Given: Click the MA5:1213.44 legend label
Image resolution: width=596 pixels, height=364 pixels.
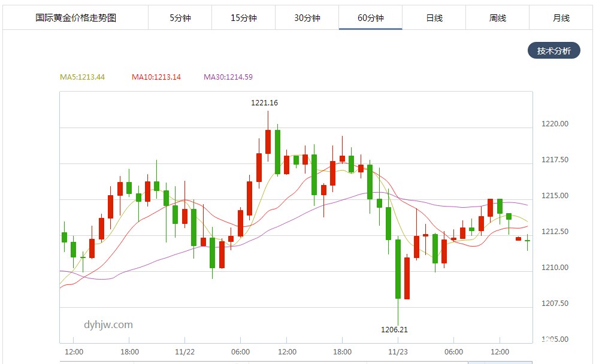Looking at the screenshot, I should coord(83,77).
